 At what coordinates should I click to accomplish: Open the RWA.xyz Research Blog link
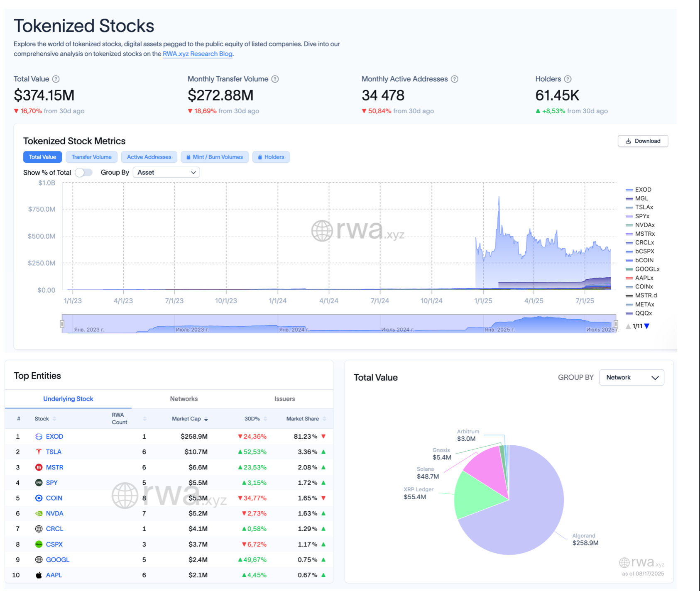click(197, 54)
